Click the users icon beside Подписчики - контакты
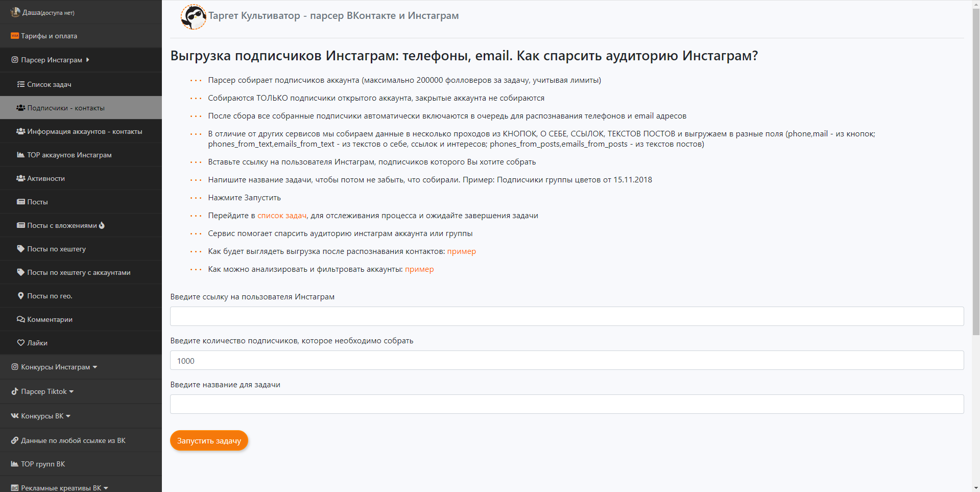This screenshot has height=492, width=980. coord(21,108)
